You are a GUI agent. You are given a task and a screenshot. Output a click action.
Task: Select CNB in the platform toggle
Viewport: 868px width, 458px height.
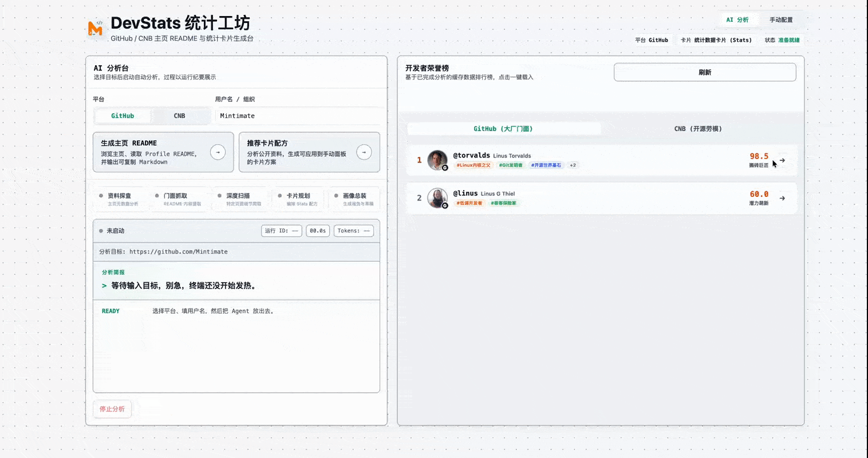coord(179,116)
